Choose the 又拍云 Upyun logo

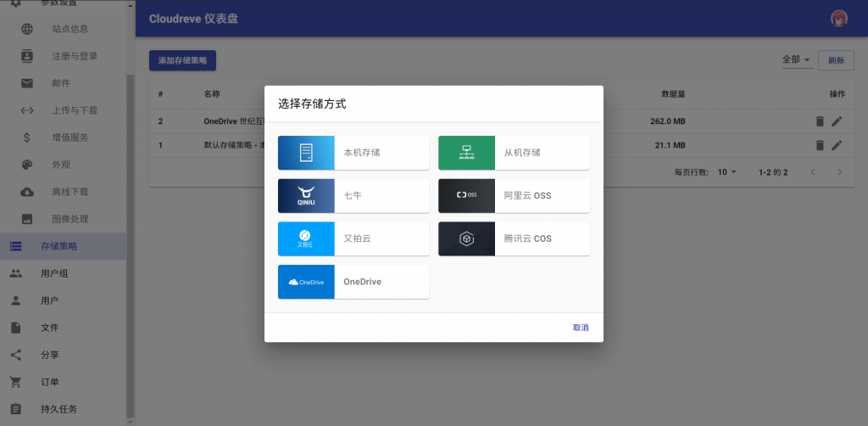[x=306, y=239]
